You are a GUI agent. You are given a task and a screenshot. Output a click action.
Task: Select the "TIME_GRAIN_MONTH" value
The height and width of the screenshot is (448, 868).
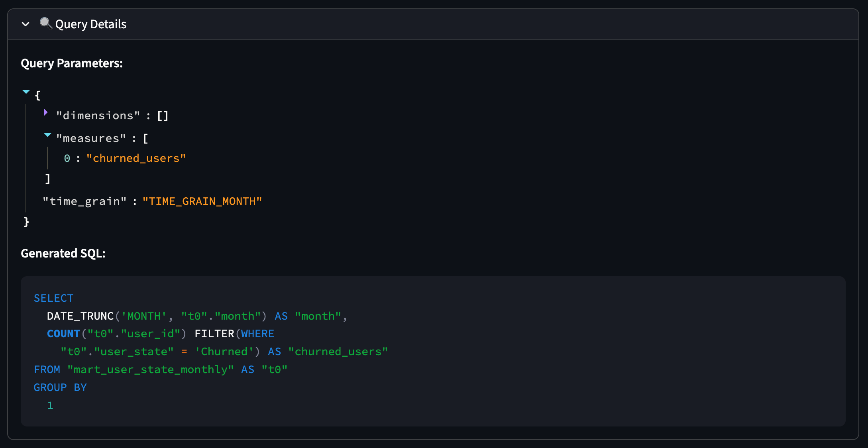202,201
